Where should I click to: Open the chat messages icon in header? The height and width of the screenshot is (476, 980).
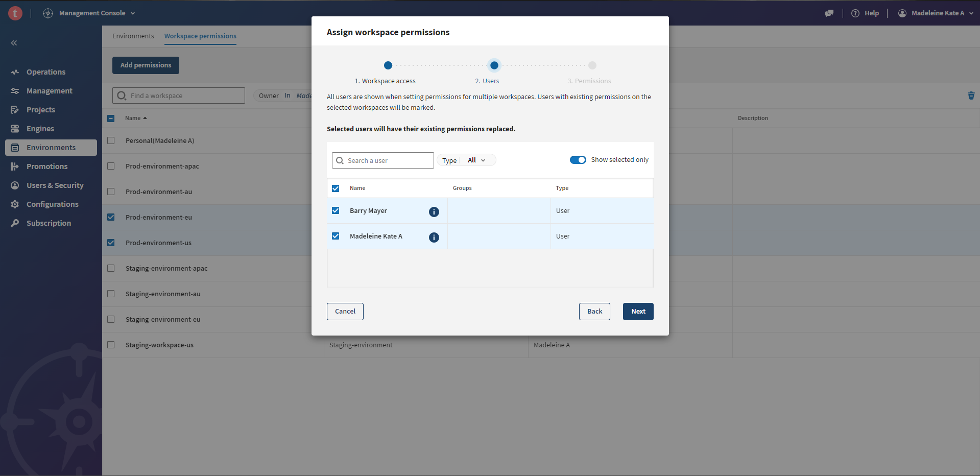click(x=829, y=13)
